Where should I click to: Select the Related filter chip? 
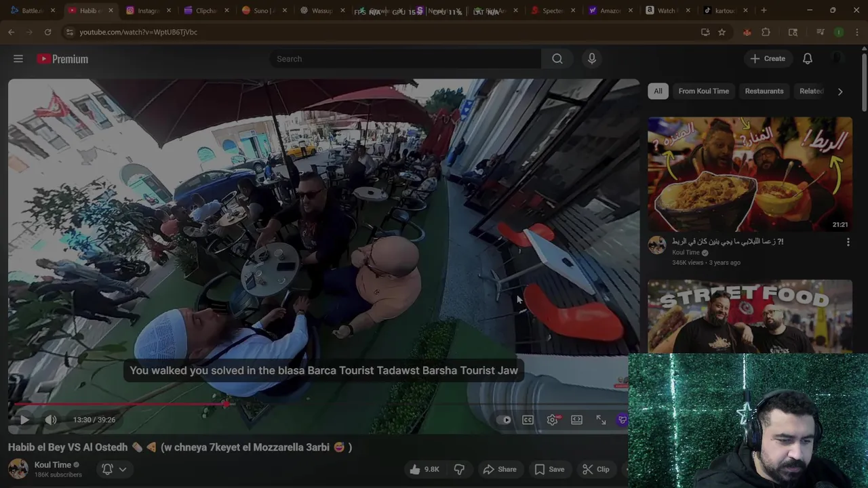click(x=810, y=91)
